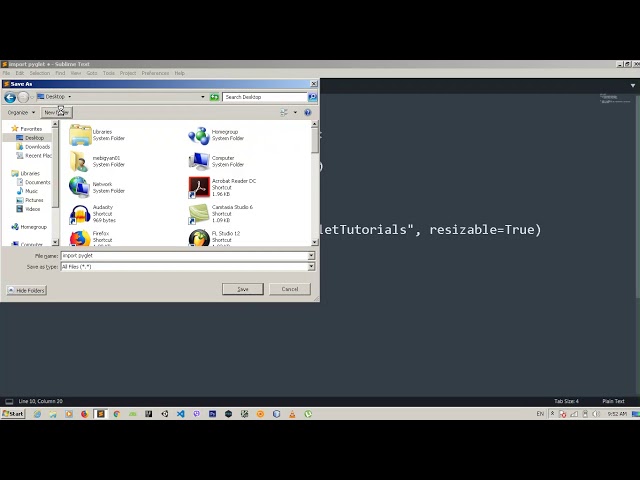Click the Save button

pos(243,289)
